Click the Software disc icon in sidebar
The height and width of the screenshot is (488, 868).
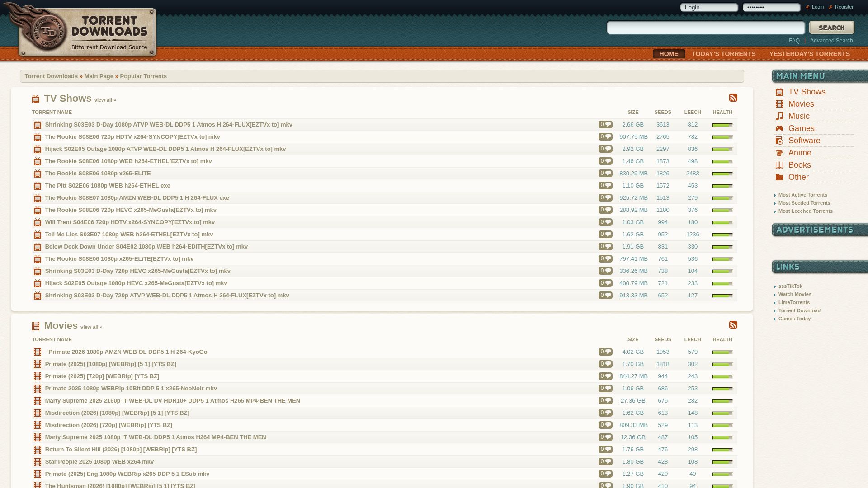coord(779,141)
